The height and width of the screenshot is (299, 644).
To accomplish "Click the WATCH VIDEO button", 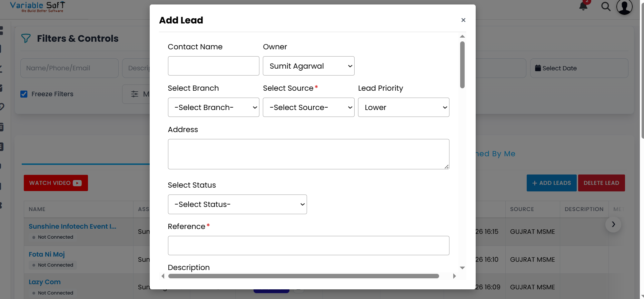I will pyautogui.click(x=56, y=183).
